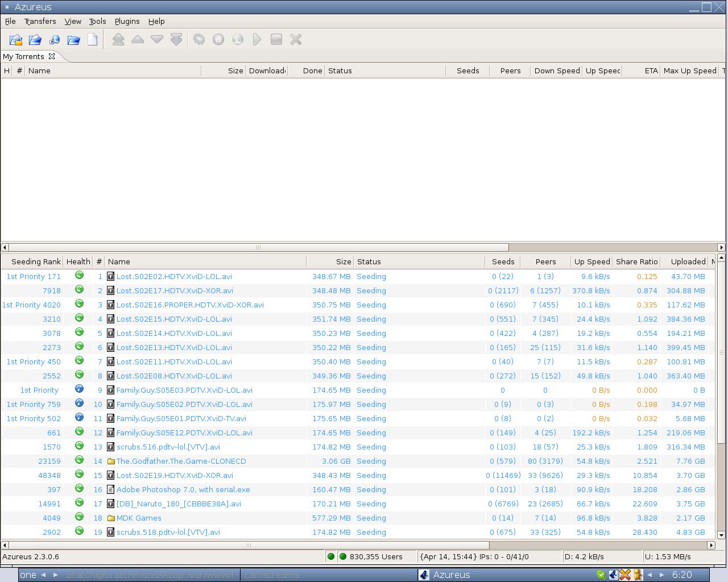Click the move to top double-arrow icon
Image resolution: width=728 pixels, height=582 pixels.
(118, 40)
